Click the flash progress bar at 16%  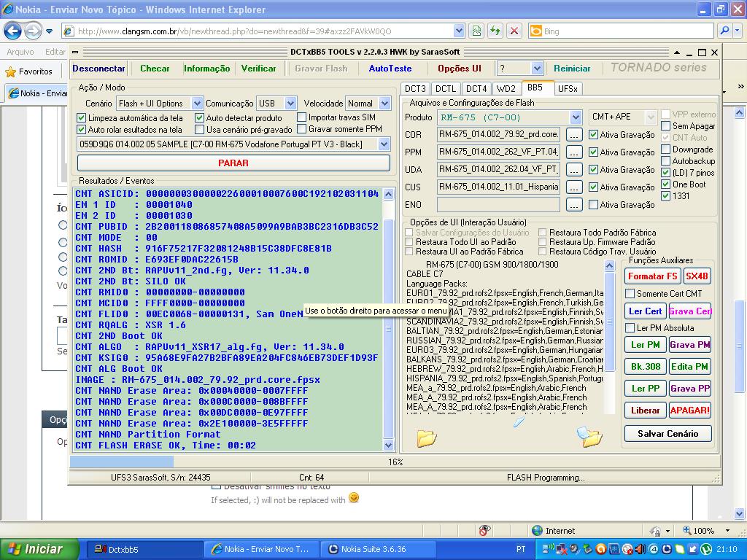point(395,462)
